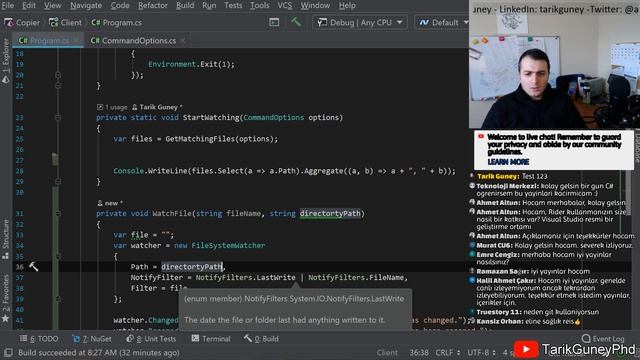This screenshot has height=360, width=640.
Task: Collapse the WatchFile method fold marker
Action: coord(58,213)
